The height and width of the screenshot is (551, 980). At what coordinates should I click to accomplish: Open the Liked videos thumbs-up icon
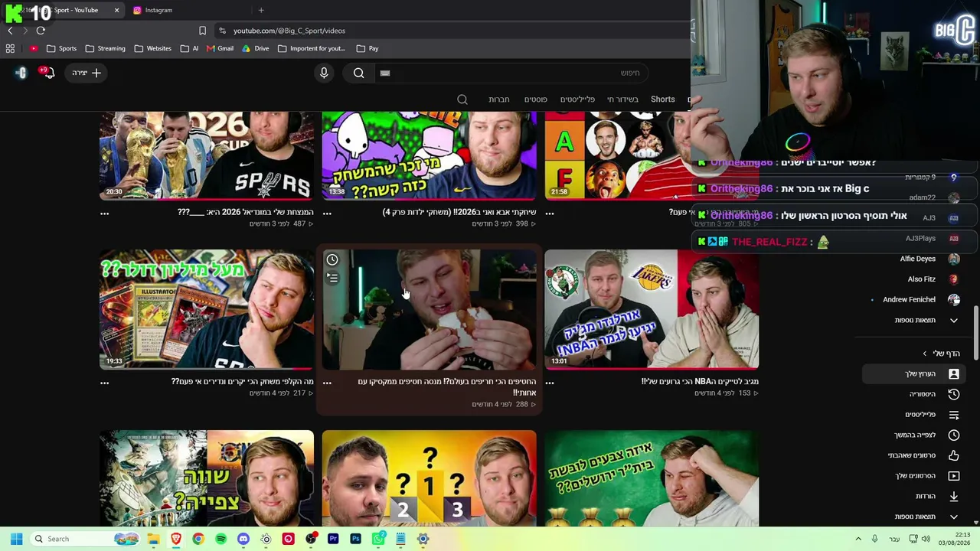(953, 455)
